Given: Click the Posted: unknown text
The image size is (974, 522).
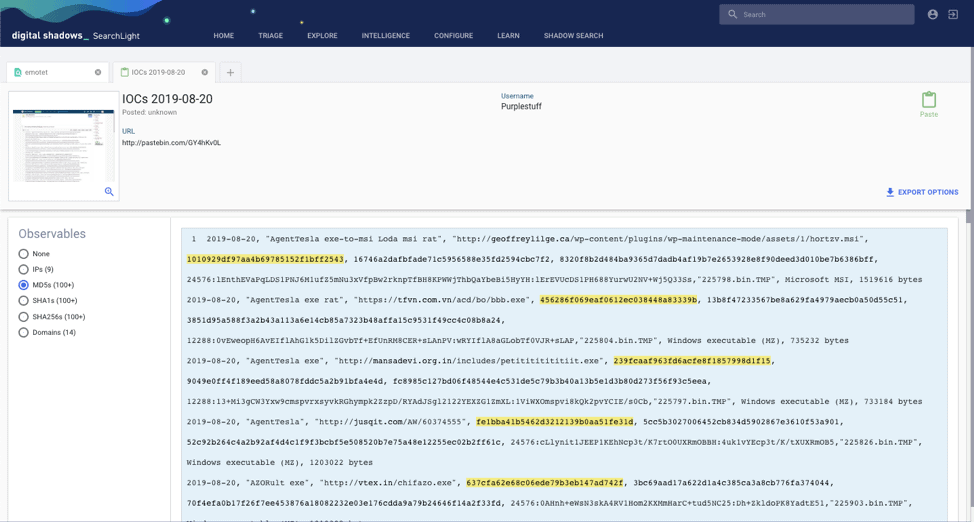Looking at the screenshot, I should coord(149,112).
